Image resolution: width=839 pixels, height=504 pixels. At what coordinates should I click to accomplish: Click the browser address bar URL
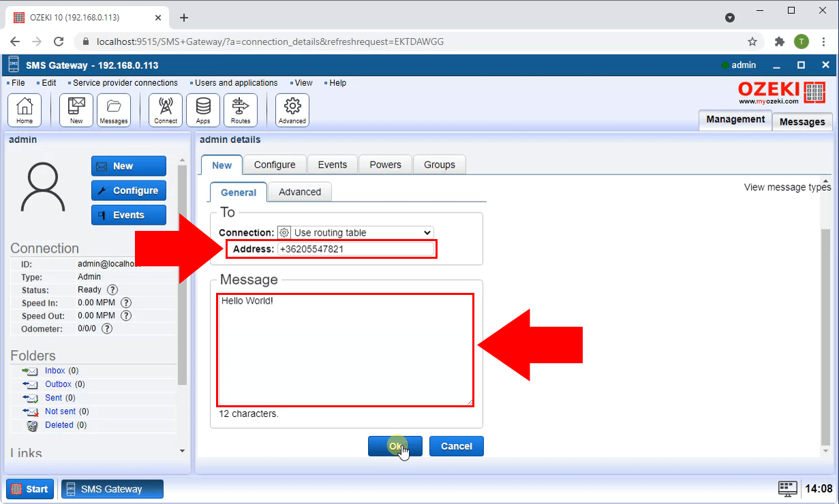(x=270, y=42)
